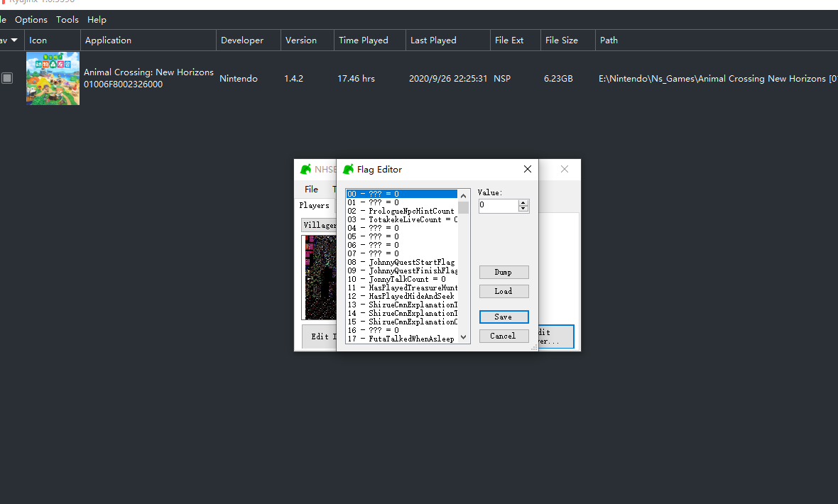Close the NHSE window behind
The image size is (838, 504).
565,169
